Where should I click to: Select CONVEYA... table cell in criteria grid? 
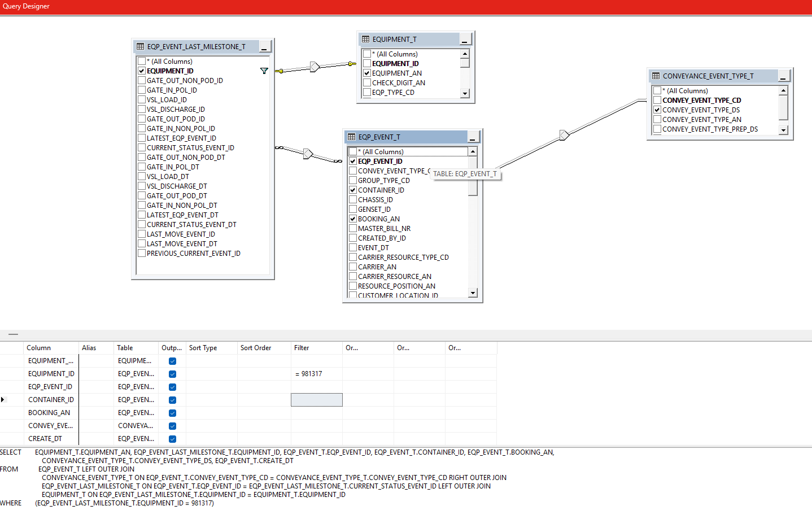pyautogui.click(x=136, y=426)
